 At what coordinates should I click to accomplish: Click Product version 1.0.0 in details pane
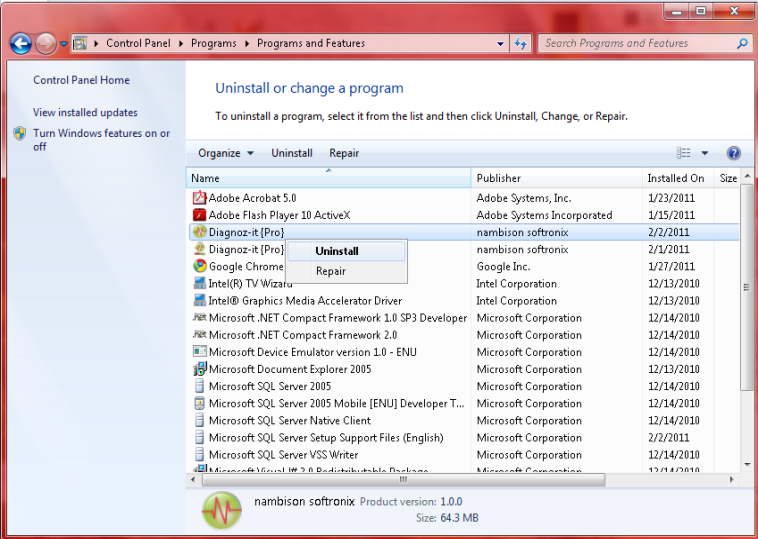click(x=411, y=502)
